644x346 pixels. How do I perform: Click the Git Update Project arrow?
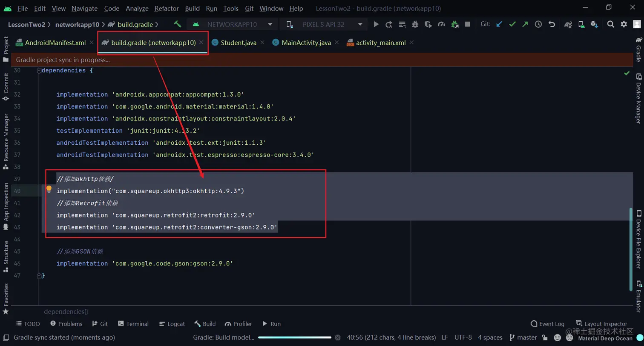pos(499,24)
